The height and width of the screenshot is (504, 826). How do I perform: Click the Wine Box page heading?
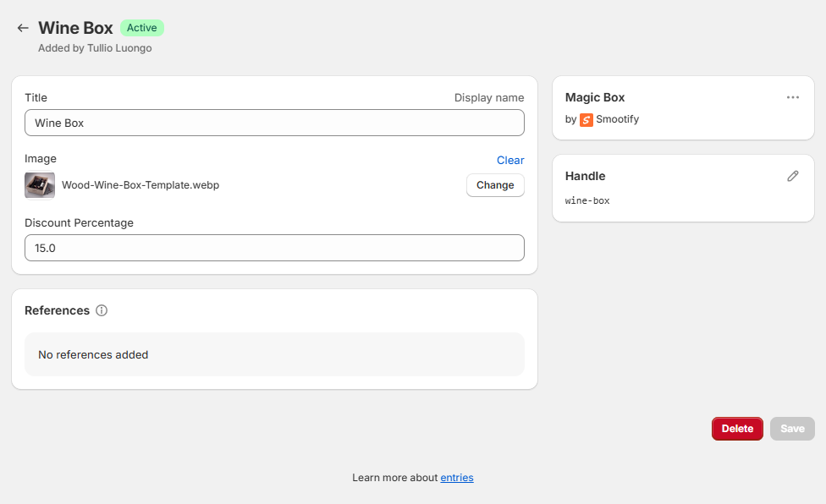(75, 28)
